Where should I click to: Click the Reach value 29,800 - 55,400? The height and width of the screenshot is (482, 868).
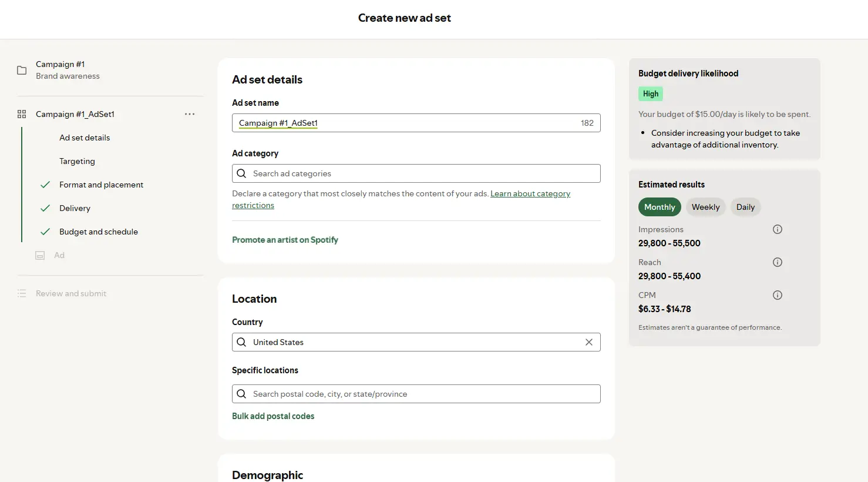669,276
